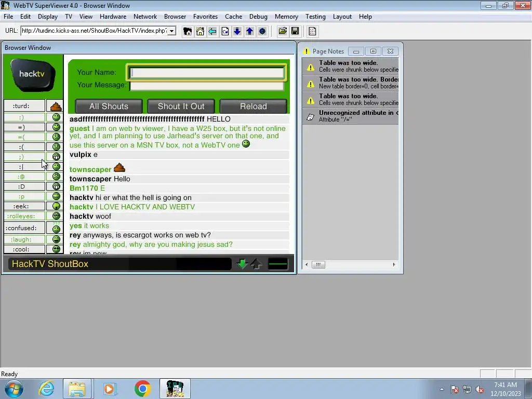Click the blue down arrow toolbar icon
Image resolution: width=532 pixels, height=399 pixels.
coord(237,31)
